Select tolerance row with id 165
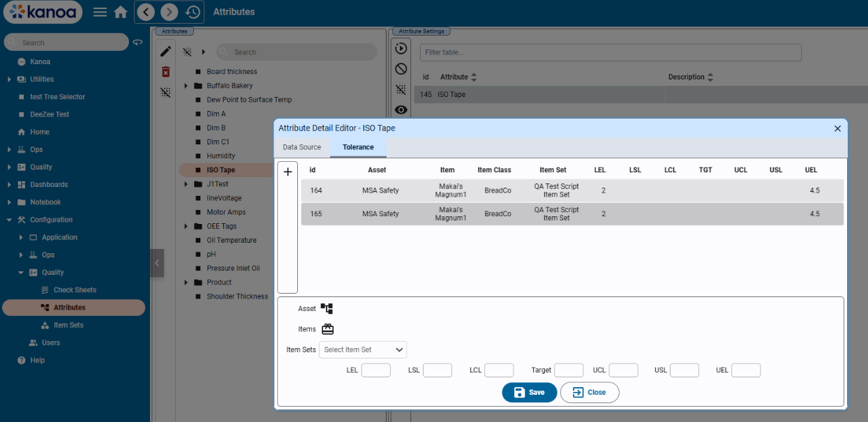Viewport: 868px width, 422px height. [571, 214]
